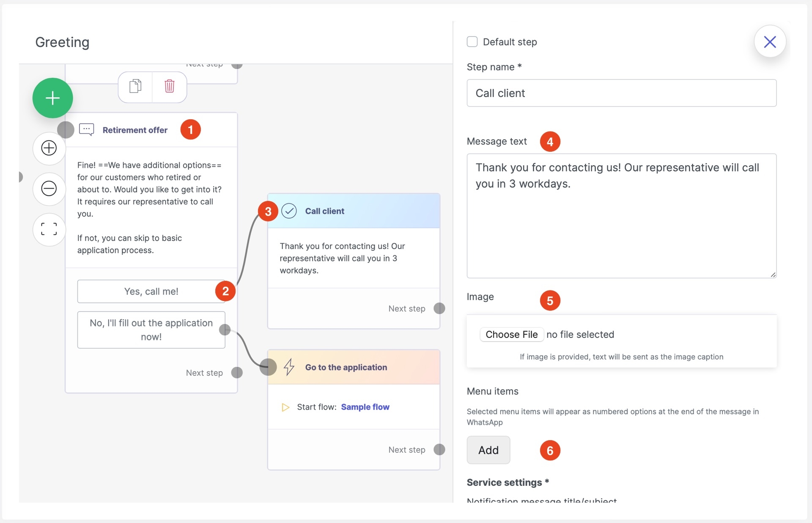Click the green plus add step button

[52, 98]
